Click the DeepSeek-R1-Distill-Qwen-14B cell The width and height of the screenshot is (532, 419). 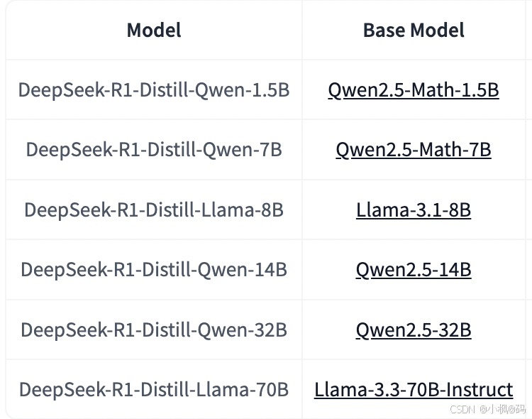pyautogui.click(x=154, y=270)
